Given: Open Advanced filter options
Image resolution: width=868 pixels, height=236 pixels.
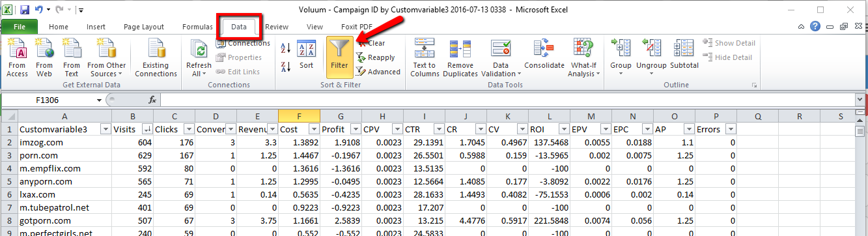Looking at the screenshot, I should click(x=378, y=72).
